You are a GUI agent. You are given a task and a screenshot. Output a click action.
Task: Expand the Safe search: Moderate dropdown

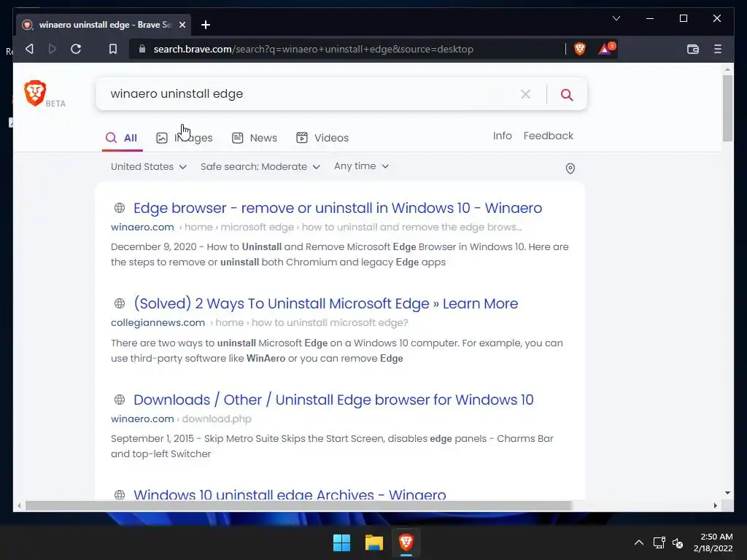[260, 167]
